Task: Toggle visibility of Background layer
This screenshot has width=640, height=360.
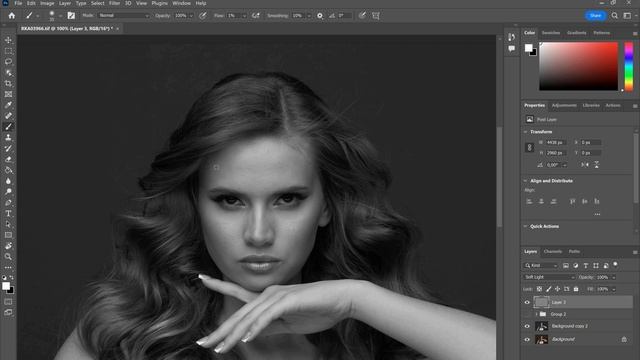Action: tap(527, 340)
